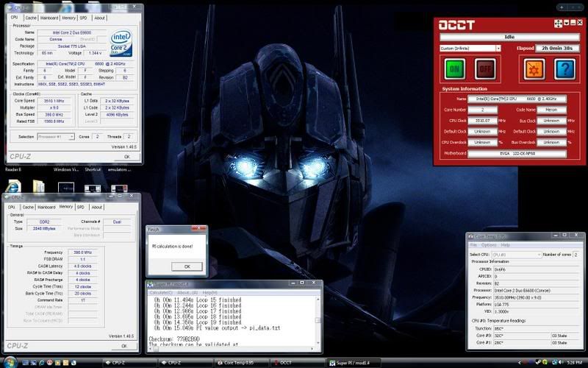This screenshot has height=368, width=588.
Task: Open Internet Explorer desktop shortcut icon
Action: point(13,186)
